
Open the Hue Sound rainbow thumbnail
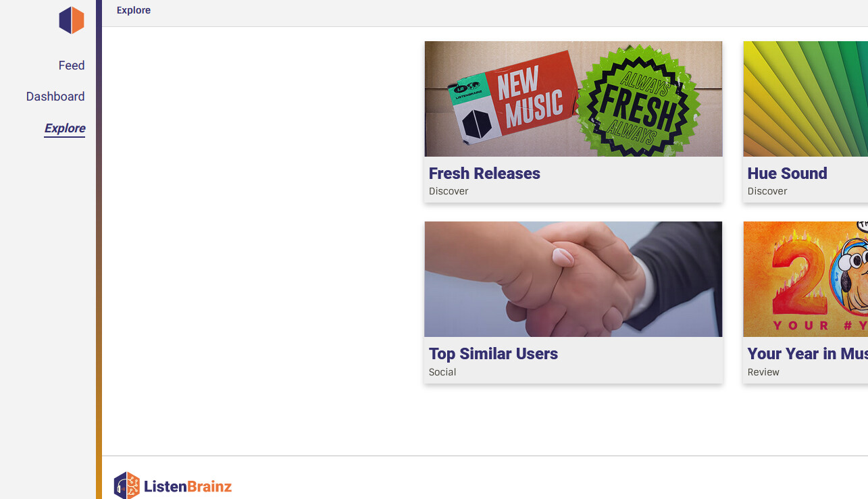pos(805,99)
